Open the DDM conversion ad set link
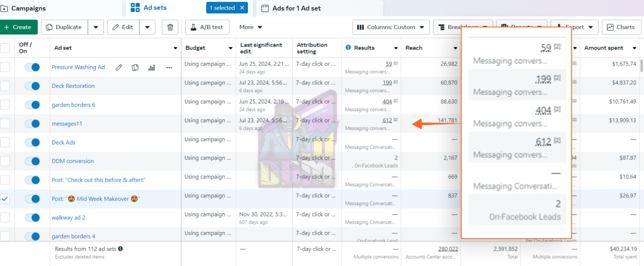The width and height of the screenshot is (644, 266). click(72, 161)
